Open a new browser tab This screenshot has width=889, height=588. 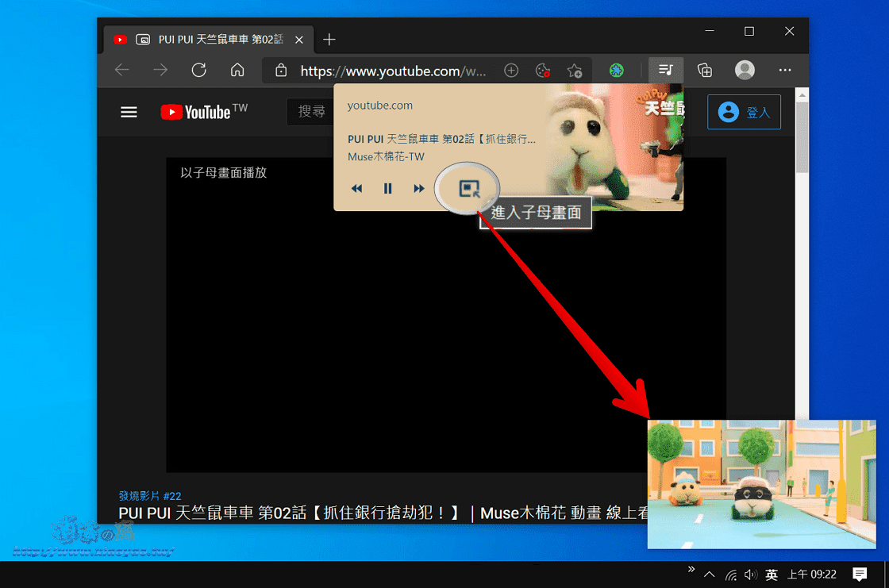click(x=329, y=40)
